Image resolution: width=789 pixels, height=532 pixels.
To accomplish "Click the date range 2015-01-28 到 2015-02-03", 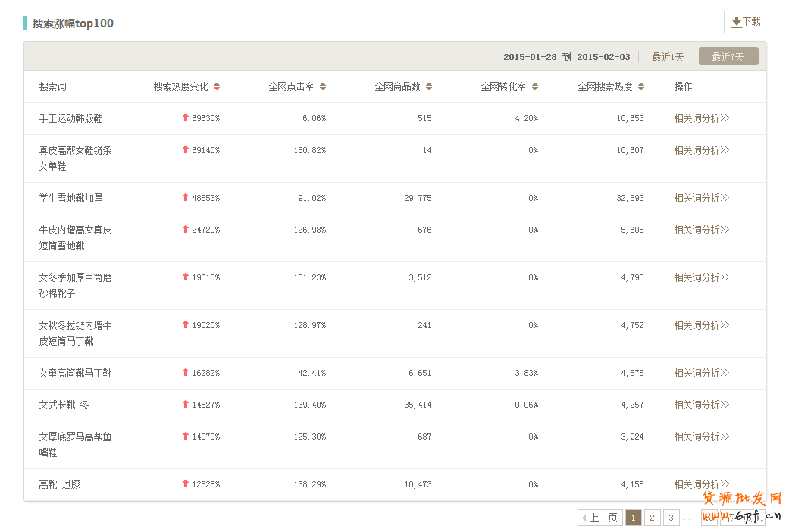I will (566, 57).
